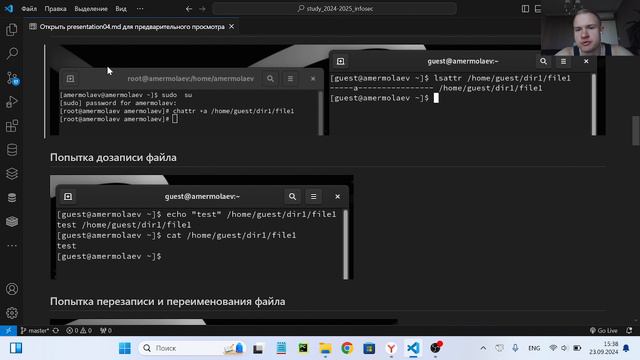Open the Explorer view in activity bar
The height and width of the screenshot is (360, 640).
pyautogui.click(x=12, y=29)
